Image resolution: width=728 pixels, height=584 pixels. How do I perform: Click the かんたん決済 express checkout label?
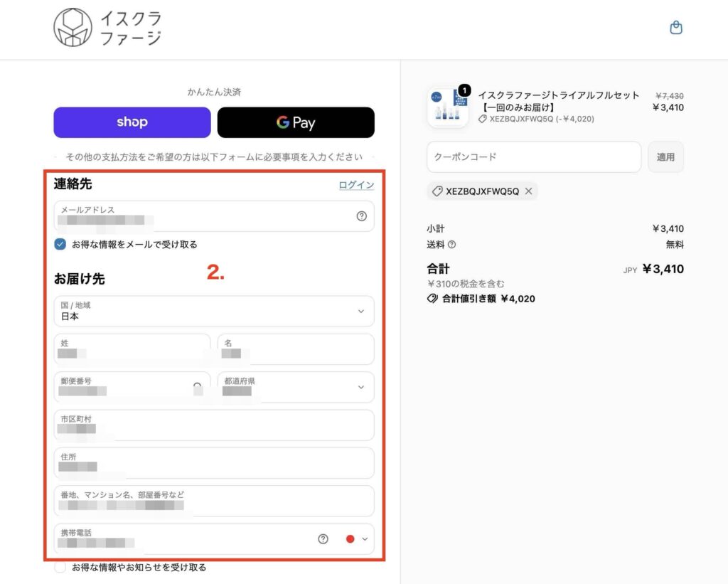pyautogui.click(x=214, y=92)
